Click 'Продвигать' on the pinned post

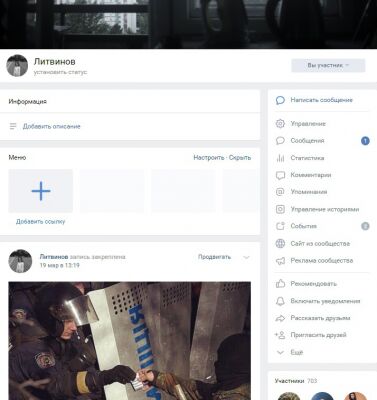tap(214, 257)
